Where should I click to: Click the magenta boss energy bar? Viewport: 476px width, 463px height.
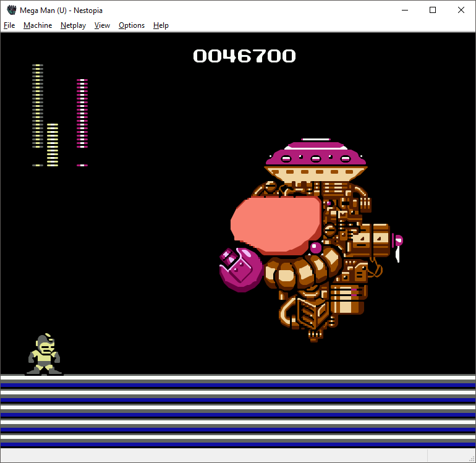[x=82, y=122]
